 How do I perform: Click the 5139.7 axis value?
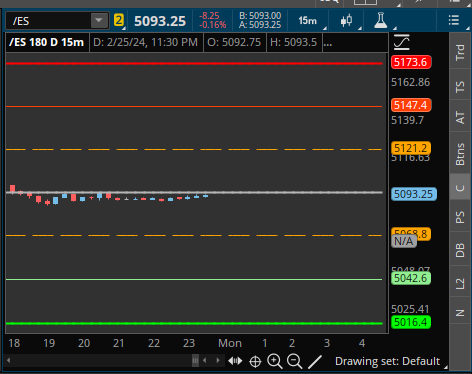(408, 120)
